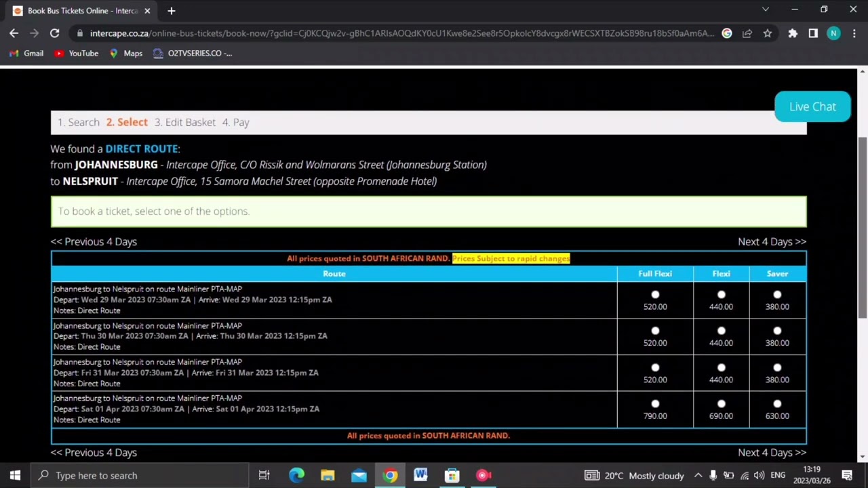Screen dimensions: 868x488
Task: Click the browser address bar URL
Action: click(401, 33)
